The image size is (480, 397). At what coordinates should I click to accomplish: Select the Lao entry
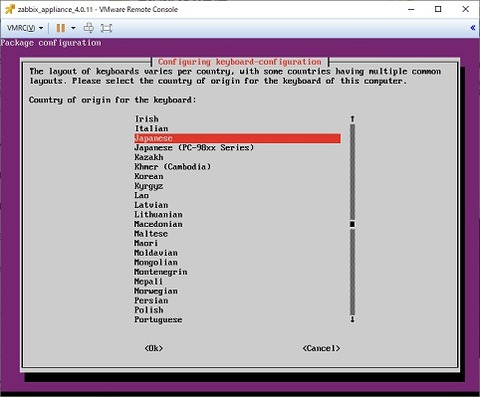pos(141,196)
